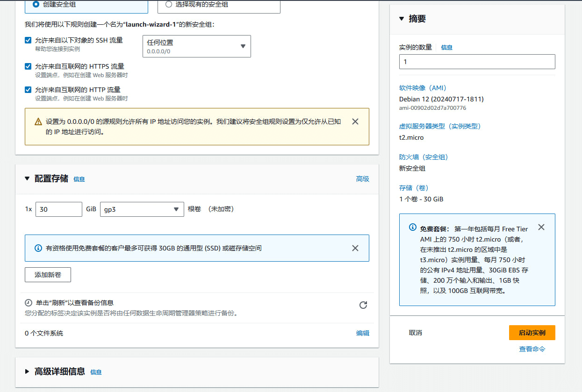Close the 免费套餐 notice in the summary panel
The height and width of the screenshot is (392, 582).
541,227
